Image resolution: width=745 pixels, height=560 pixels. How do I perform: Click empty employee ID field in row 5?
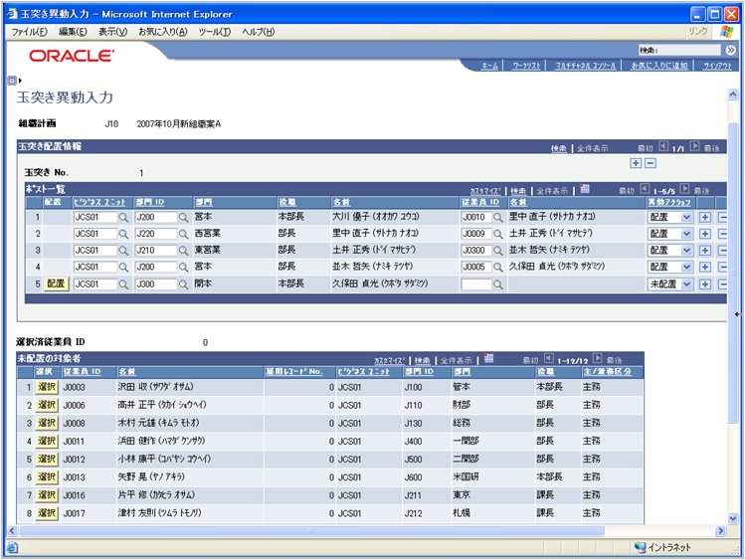click(476, 284)
